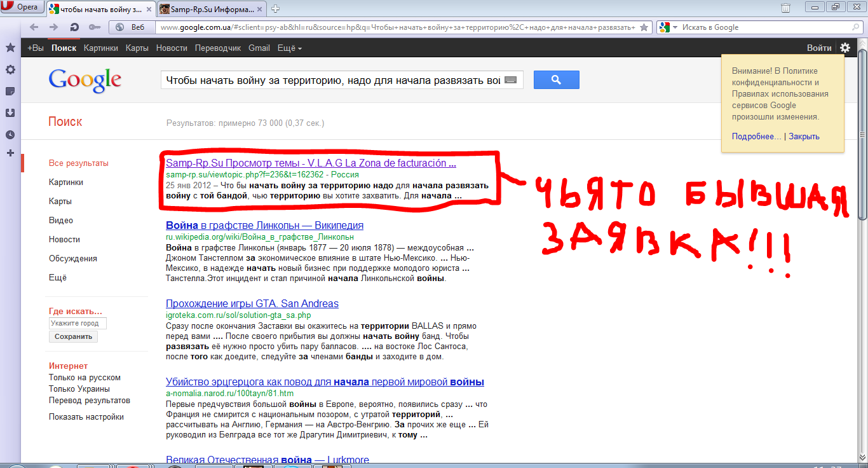Bookmark page with address bar star
The image size is (868, 468).
coord(644,27)
